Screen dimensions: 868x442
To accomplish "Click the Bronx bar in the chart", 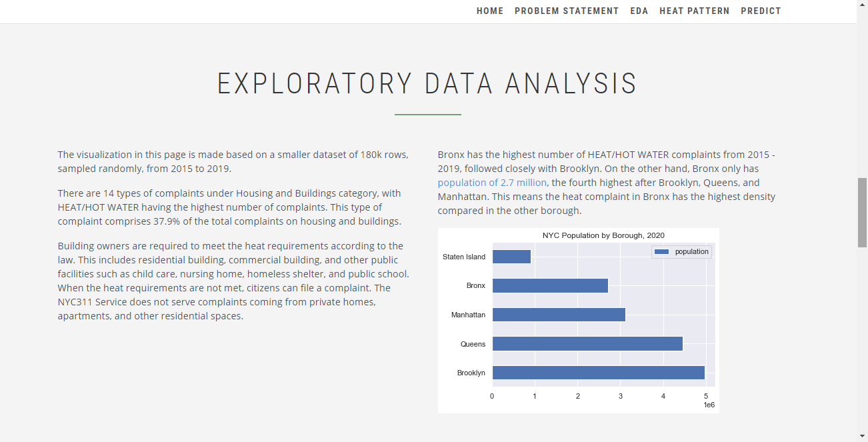I will [x=550, y=285].
